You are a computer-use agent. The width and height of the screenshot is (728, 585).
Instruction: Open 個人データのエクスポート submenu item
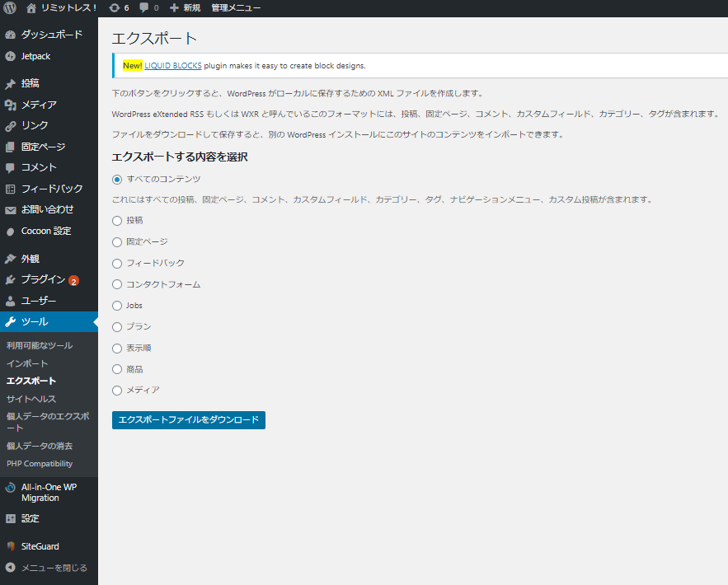tap(48, 422)
